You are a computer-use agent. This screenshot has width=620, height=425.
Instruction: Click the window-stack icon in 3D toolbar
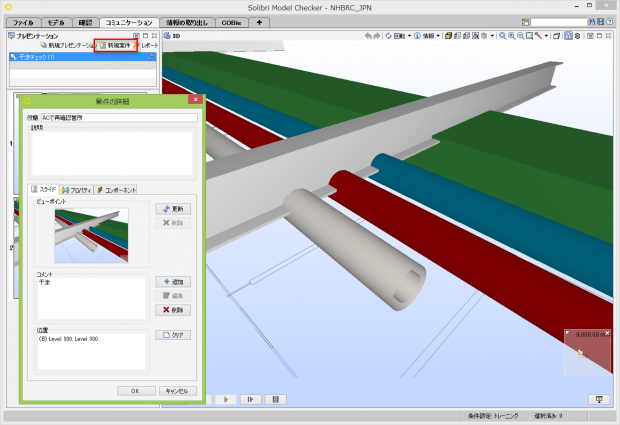tap(556, 36)
